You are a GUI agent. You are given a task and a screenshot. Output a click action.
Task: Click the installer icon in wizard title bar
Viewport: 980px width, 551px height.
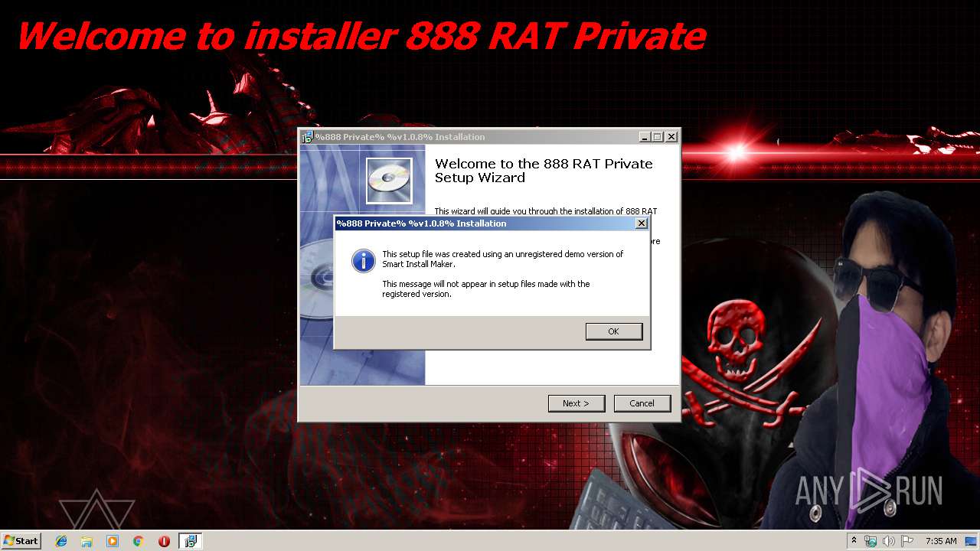click(x=307, y=137)
